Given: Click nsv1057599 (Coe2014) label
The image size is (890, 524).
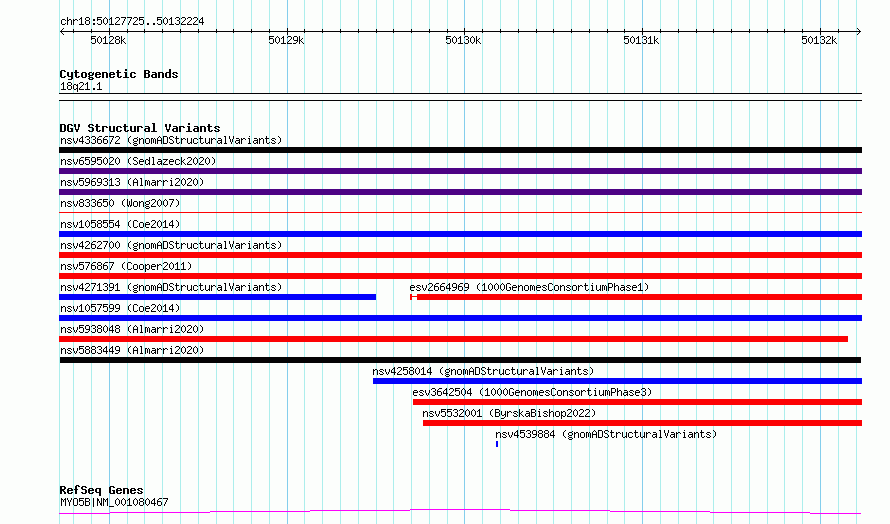Looking at the screenshot, I should coord(120,308).
